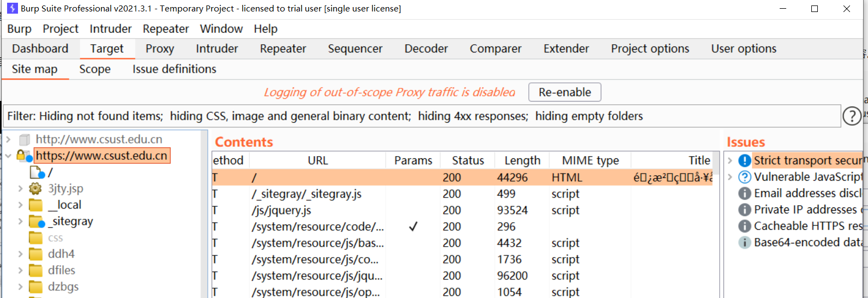The height and width of the screenshot is (298, 868).
Task: Click the Private IP addresses info icon
Action: (x=744, y=210)
